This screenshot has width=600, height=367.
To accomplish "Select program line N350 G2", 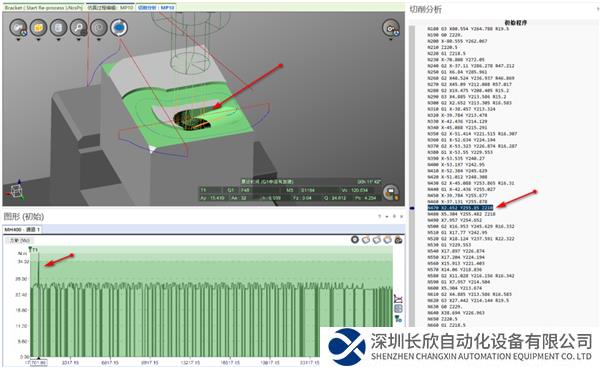I will point(472,134).
